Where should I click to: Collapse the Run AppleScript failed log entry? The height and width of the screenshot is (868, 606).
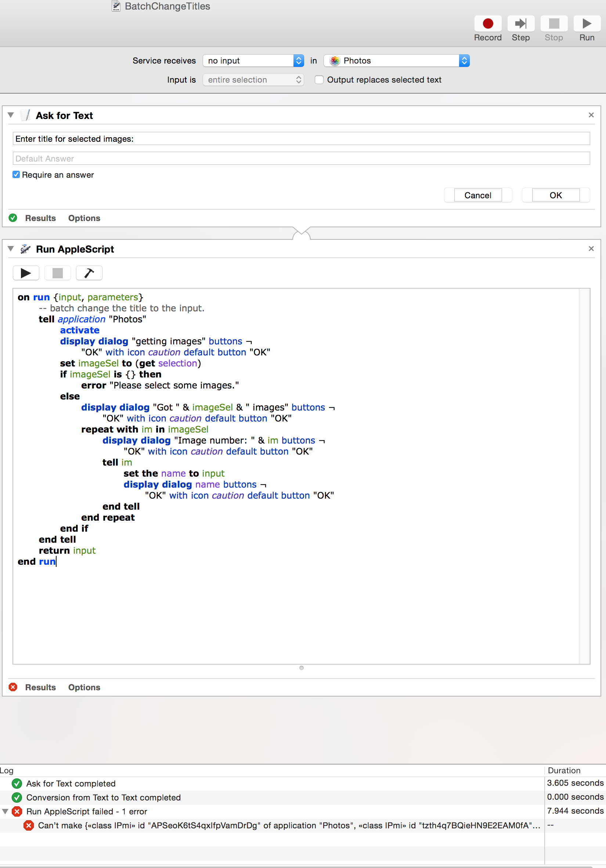(5, 811)
